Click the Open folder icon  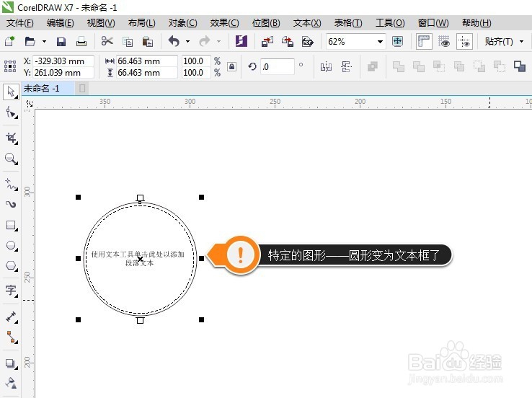point(30,41)
